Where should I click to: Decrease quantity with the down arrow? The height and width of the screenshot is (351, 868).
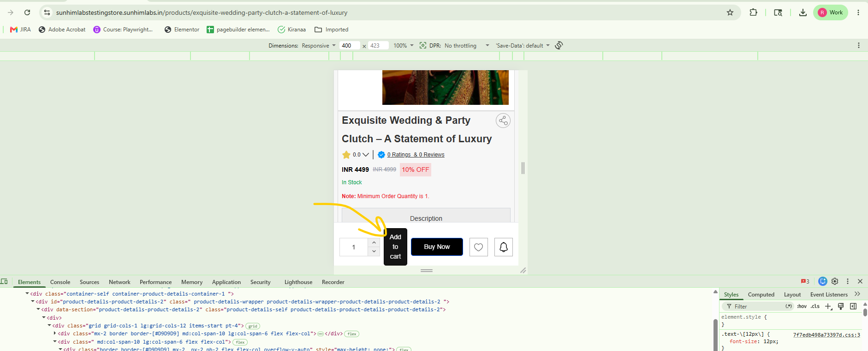pyautogui.click(x=374, y=251)
